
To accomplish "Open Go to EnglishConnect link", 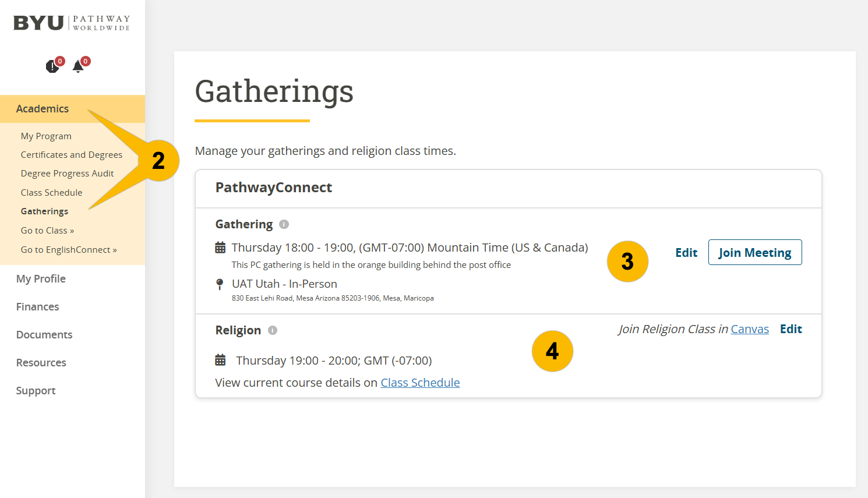I will [x=69, y=250].
